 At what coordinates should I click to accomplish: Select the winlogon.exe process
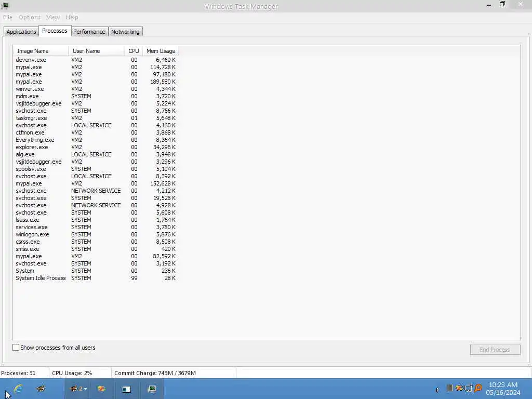pos(96,234)
